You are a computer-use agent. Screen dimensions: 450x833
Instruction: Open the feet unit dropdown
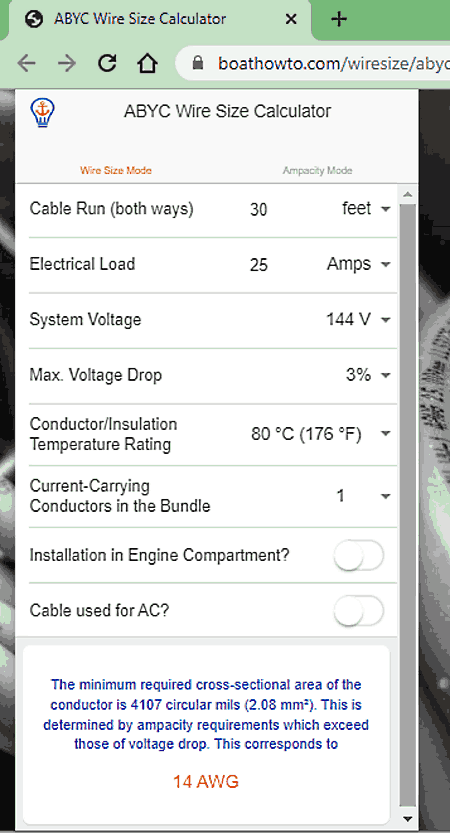point(366,209)
